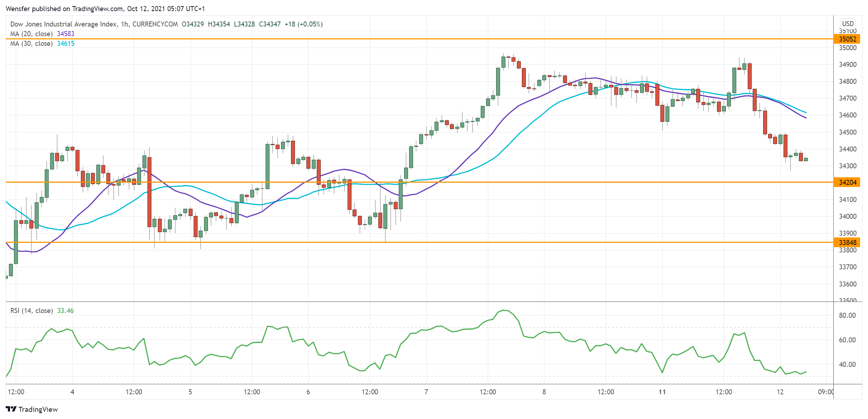Screen dimensions: 868x419
Task: Click the Dow Jones Industrial Average Index title
Action: tap(63, 24)
